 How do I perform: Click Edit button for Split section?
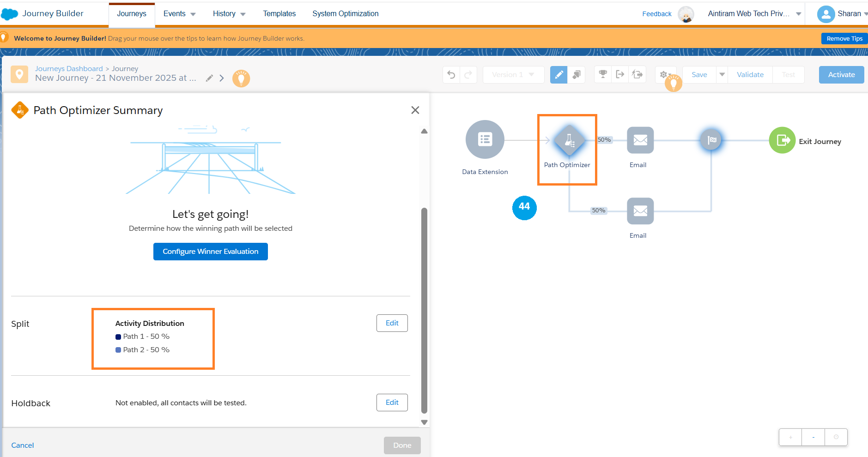(392, 323)
